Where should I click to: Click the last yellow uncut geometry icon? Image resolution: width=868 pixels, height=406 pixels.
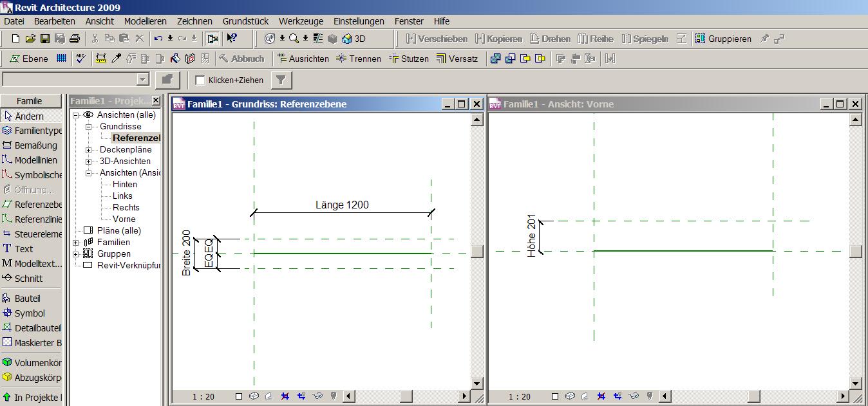540,59
